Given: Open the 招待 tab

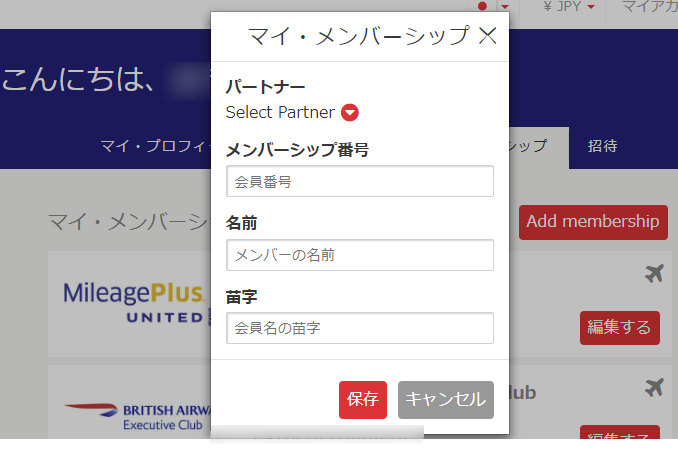Looking at the screenshot, I should click(x=602, y=147).
